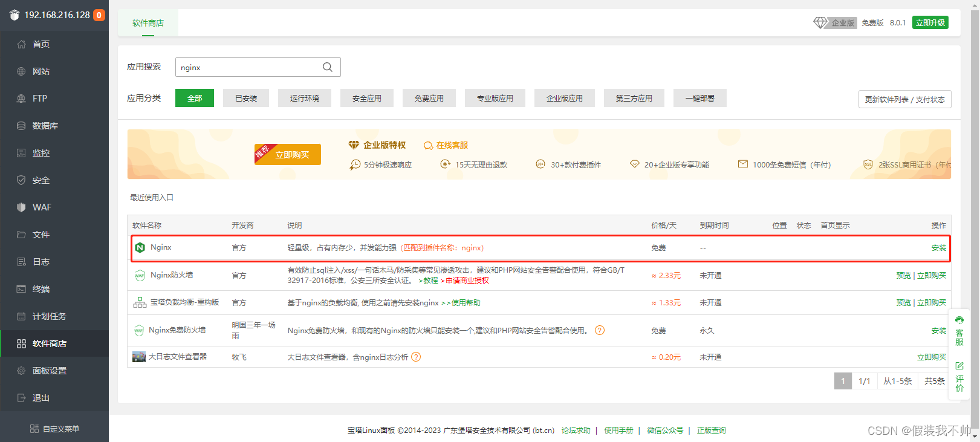
Task: Open 正版查询 footer link
Action: coord(712,431)
